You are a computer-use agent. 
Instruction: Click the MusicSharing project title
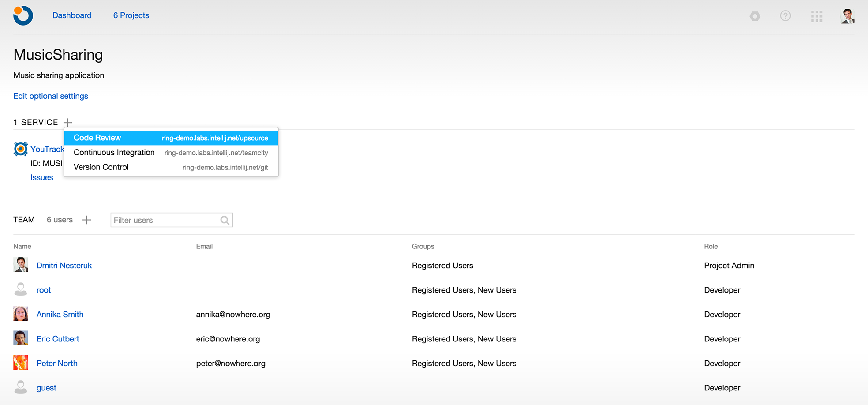point(58,55)
